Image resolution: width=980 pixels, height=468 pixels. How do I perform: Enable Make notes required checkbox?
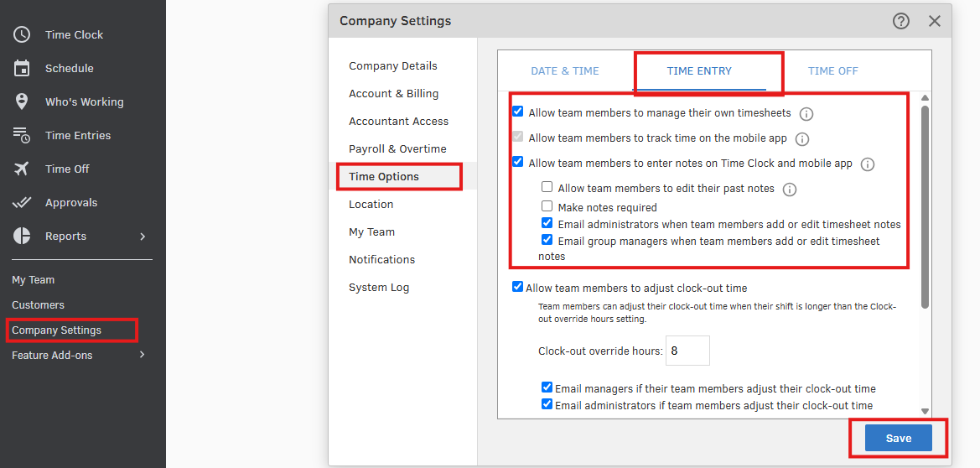click(x=547, y=206)
